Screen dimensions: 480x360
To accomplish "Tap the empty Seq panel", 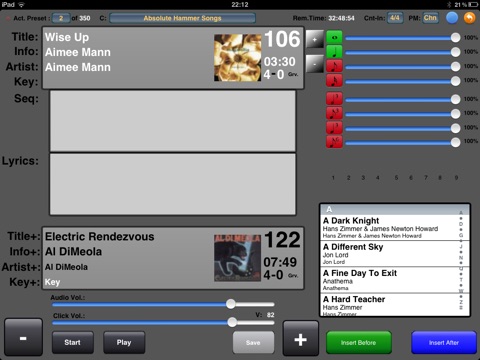I will pyautogui.click(x=173, y=121).
